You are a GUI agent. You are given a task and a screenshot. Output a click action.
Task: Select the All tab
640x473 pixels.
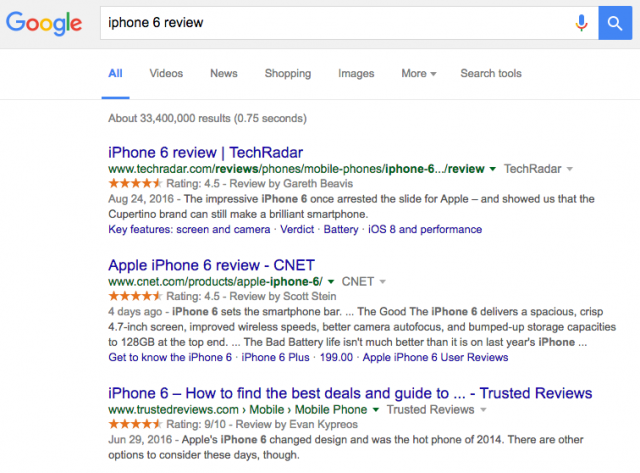[116, 73]
